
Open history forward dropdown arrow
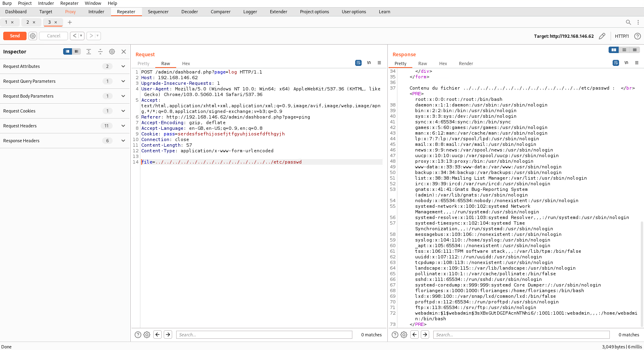point(98,36)
